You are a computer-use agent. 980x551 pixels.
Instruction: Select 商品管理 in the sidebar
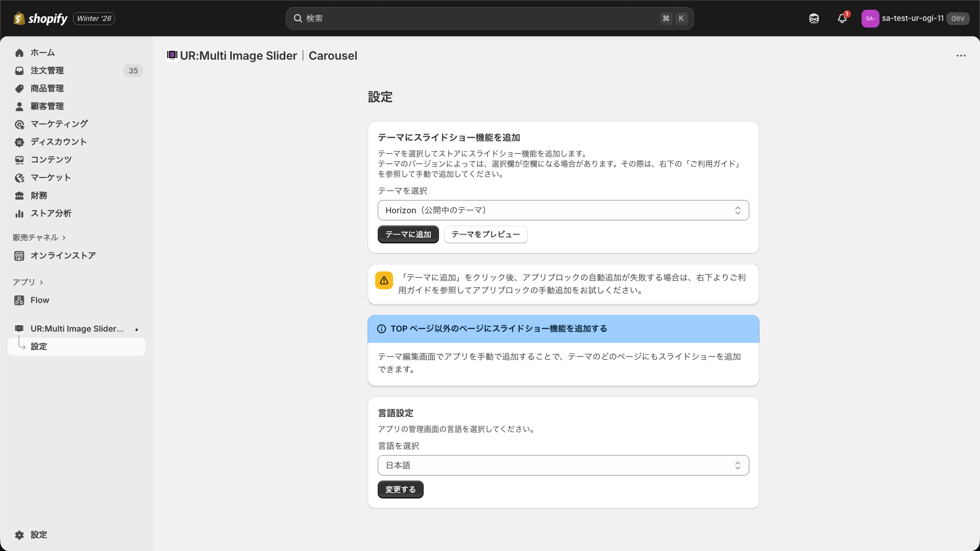[x=46, y=88]
